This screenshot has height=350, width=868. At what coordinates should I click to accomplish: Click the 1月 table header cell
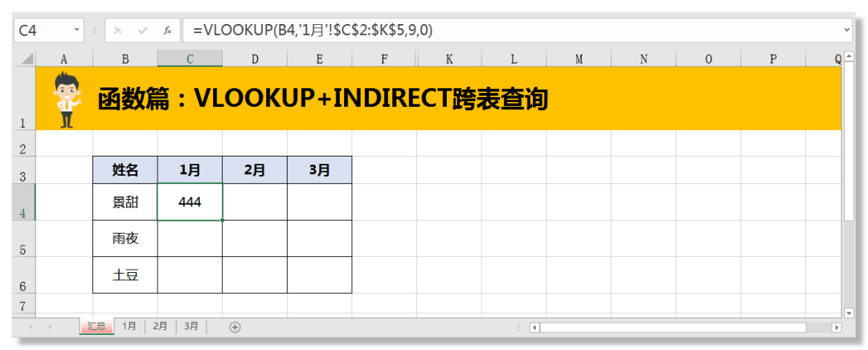[190, 169]
